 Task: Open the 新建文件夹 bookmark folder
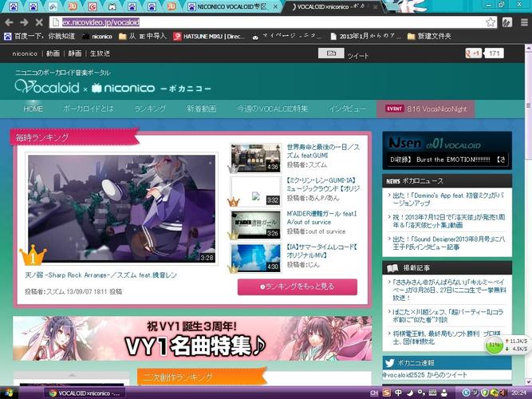coord(430,36)
